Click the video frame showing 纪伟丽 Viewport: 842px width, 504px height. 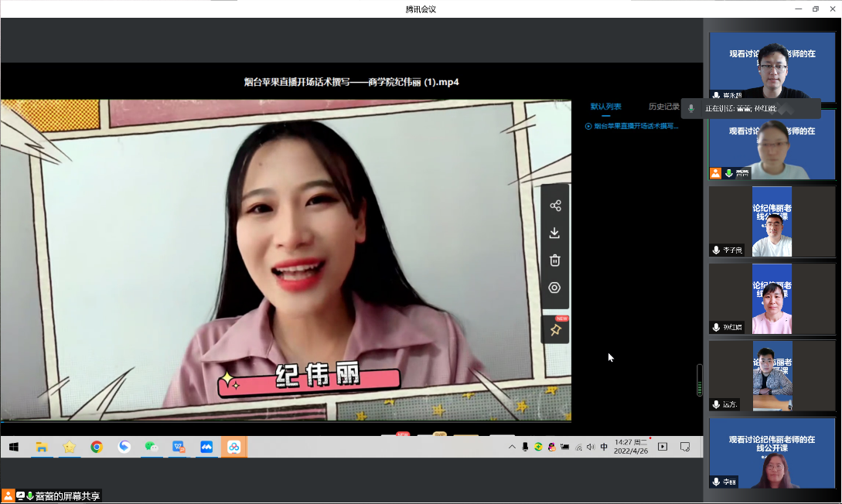tap(285, 260)
